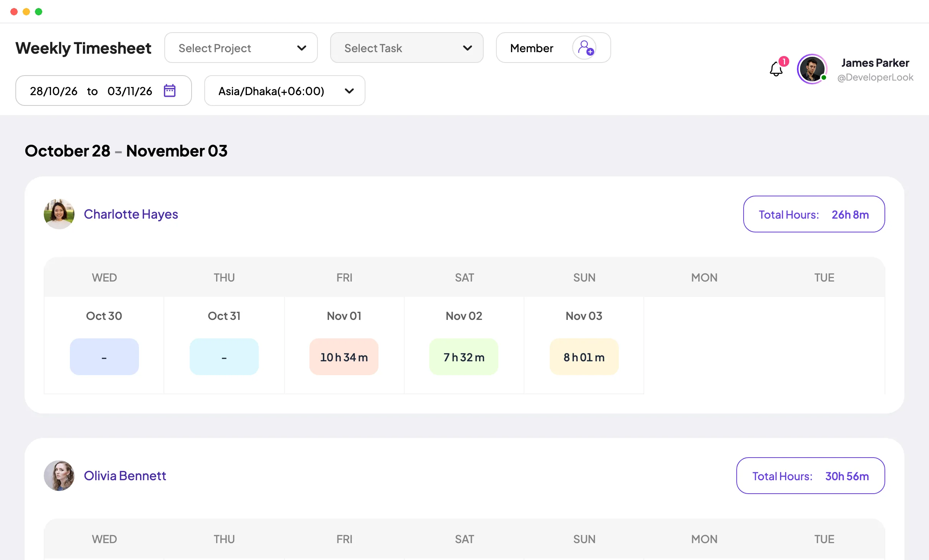
Task: Click the October 28 – November 03 heading
Action: coord(126,151)
